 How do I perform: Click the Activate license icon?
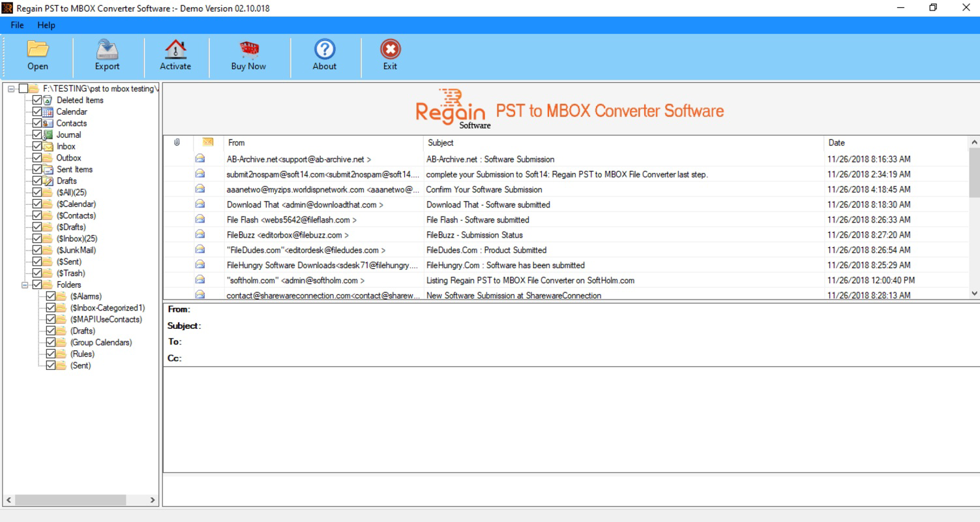(175, 49)
